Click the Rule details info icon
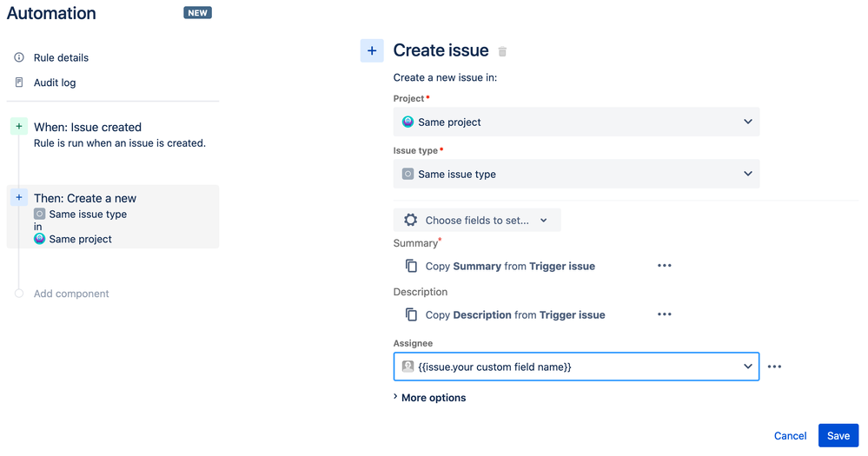 coord(19,57)
